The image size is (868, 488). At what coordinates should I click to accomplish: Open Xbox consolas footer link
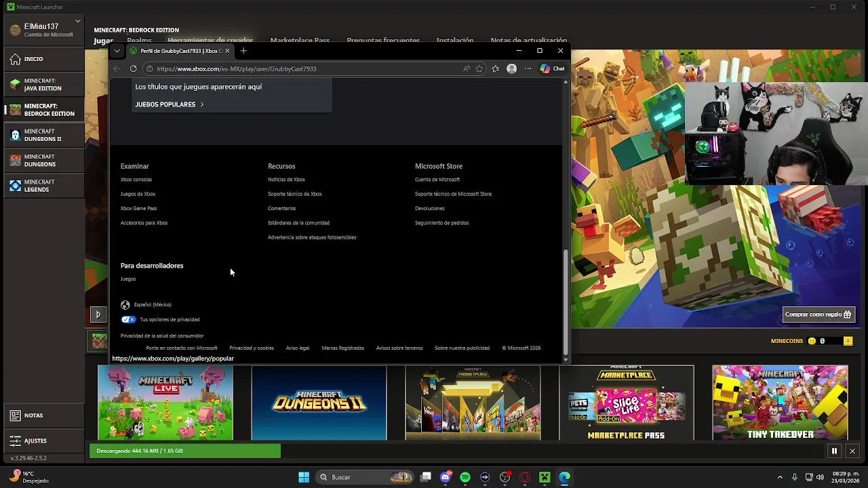pyautogui.click(x=136, y=180)
